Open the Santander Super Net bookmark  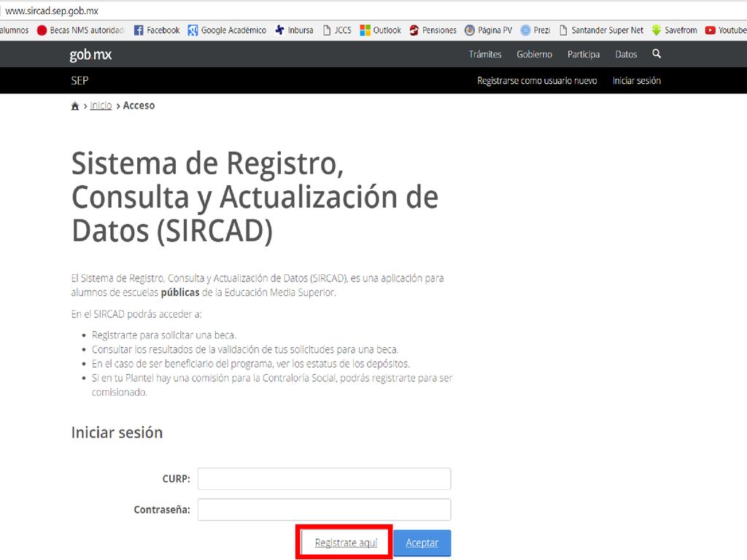pos(601,31)
